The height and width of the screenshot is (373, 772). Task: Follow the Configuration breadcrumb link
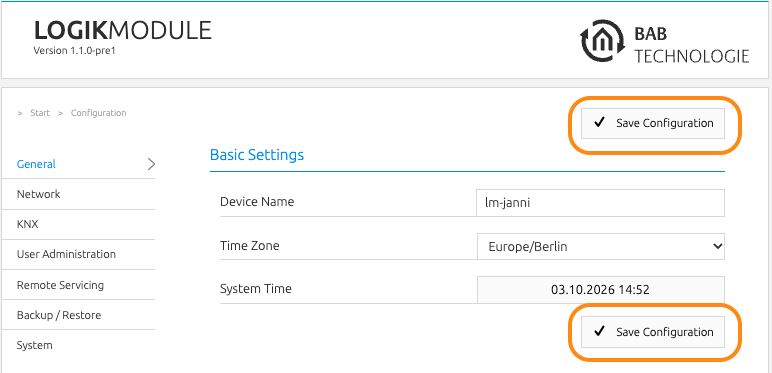tap(98, 113)
